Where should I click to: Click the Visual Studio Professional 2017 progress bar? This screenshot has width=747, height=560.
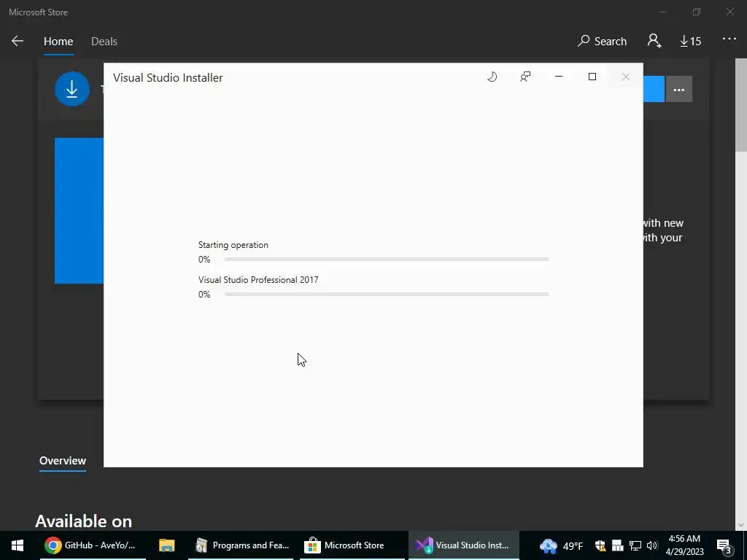coord(387,295)
